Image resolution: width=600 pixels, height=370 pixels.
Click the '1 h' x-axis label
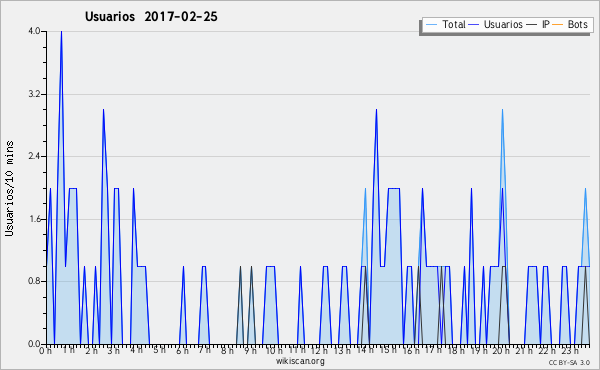point(69,350)
